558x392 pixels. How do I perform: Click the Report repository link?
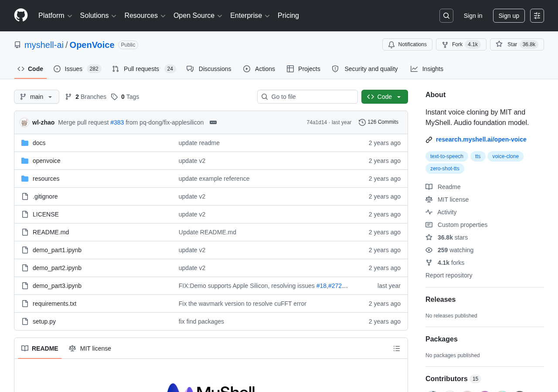click(449, 275)
